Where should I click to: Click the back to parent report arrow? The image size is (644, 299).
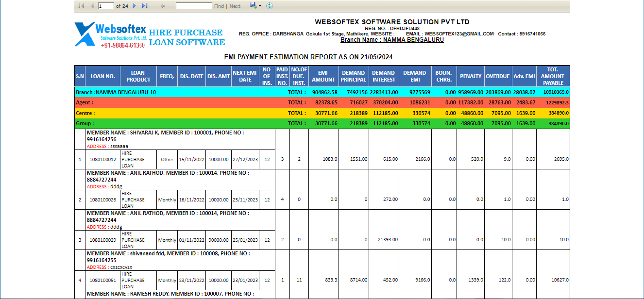[x=163, y=6]
